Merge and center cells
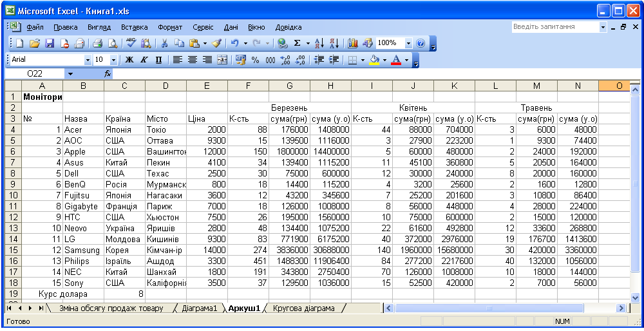The image size is (644, 331). [222, 60]
